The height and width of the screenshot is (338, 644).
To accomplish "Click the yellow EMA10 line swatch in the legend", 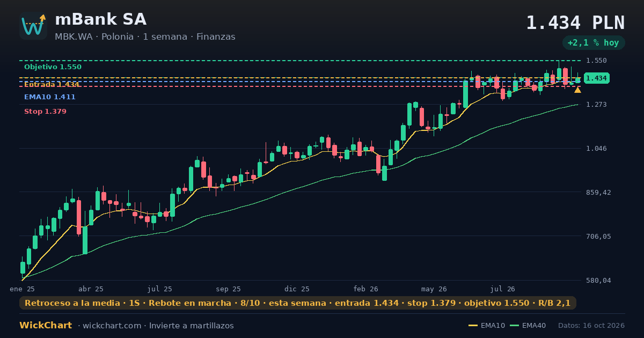I will click(x=473, y=326).
